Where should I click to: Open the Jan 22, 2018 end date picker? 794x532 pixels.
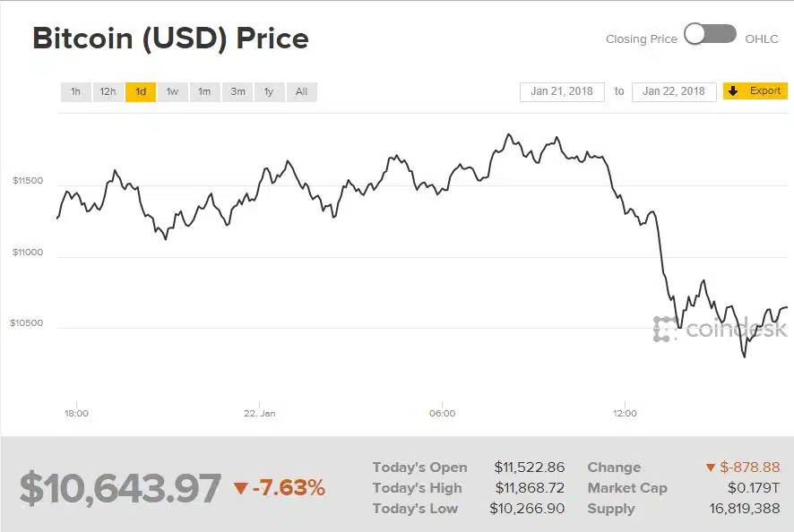coord(674,91)
